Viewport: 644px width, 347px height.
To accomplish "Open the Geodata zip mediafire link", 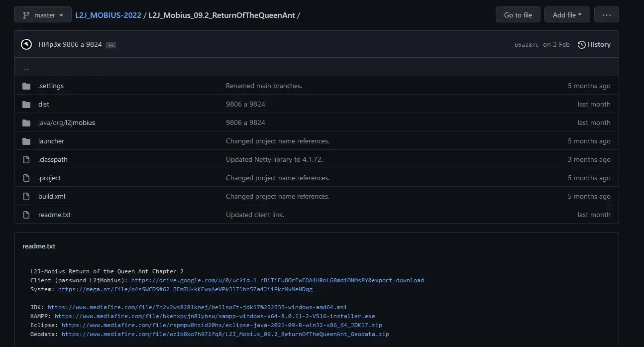I will point(225,334).
